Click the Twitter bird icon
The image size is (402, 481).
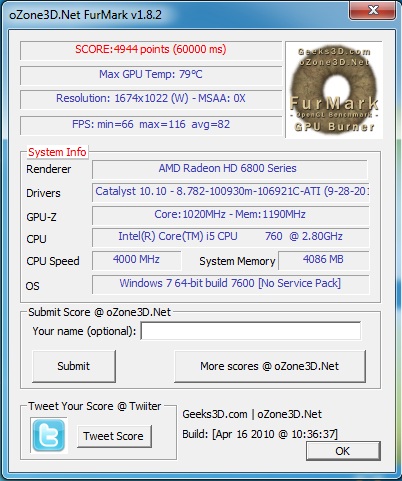49,435
